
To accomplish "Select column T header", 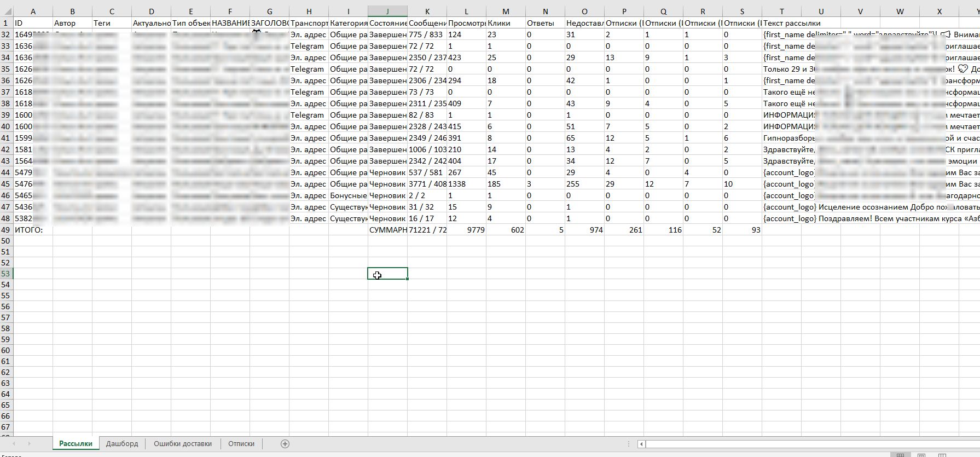I will pos(781,11).
